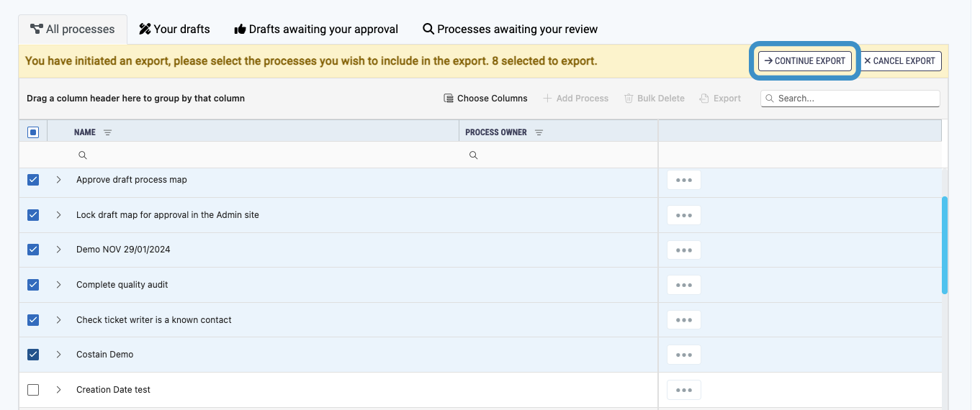This screenshot has width=980, height=410.
Task: Click the vertical scrollbar thumb
Action: tap(945, 245)
